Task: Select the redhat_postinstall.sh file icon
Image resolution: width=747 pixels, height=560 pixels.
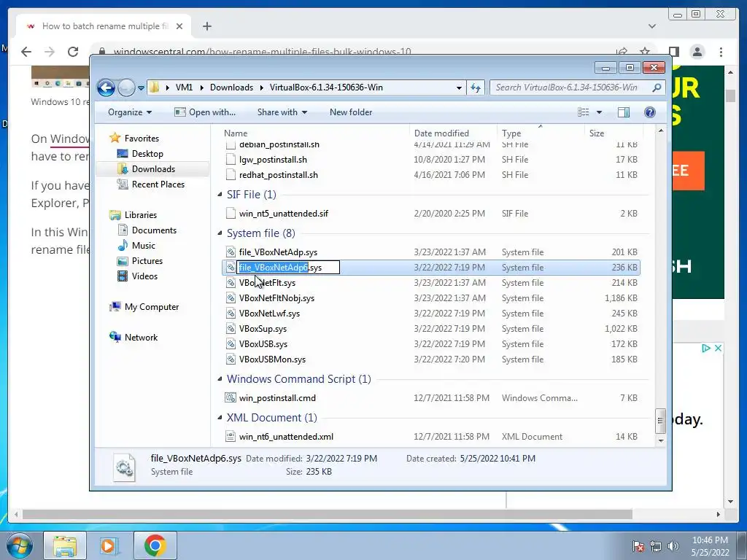Action: click(231, 175)
